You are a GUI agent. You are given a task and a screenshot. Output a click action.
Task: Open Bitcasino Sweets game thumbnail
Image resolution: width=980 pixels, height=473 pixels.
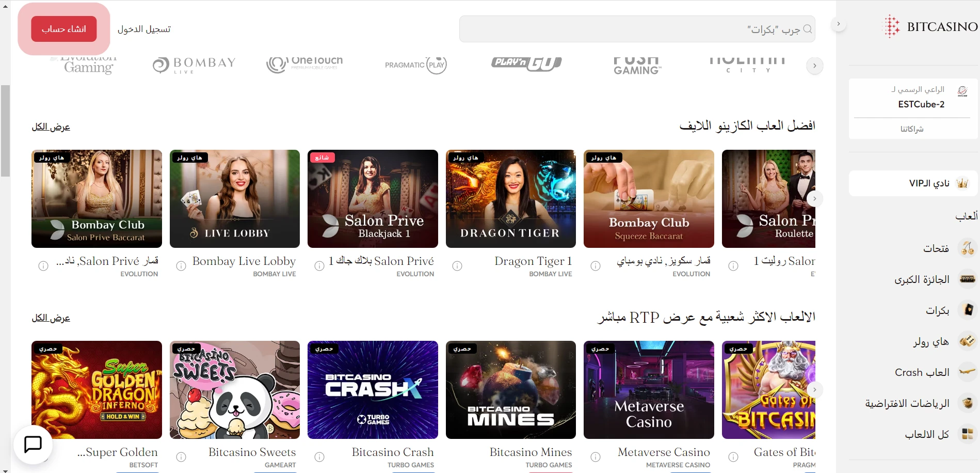[x=235, y=390]
